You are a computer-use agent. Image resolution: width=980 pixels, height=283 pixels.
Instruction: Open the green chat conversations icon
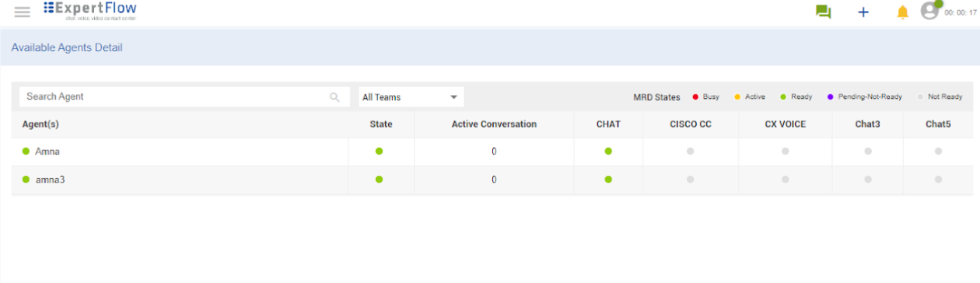[x=823, y=12]
